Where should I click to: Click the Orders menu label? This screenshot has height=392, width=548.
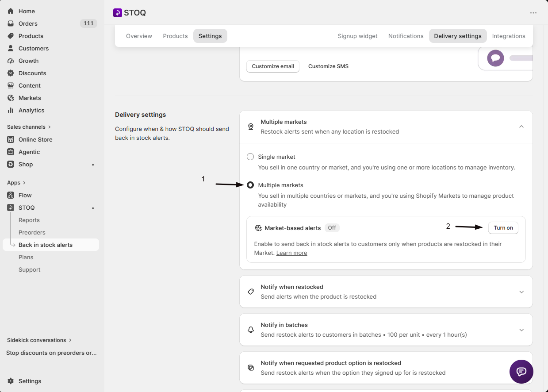(x=28, y=23)
